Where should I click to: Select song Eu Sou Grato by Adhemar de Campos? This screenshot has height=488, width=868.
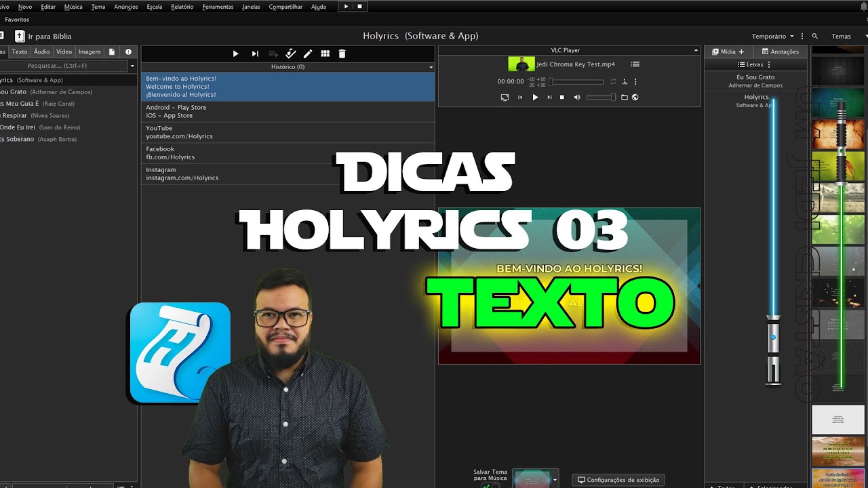pyautogui.click(x=68, y=91)
